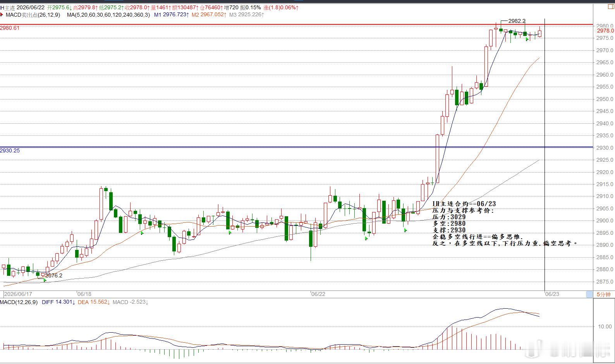Click the 涨(1.8)0.06% change value
615x364 pixels.
281,7
